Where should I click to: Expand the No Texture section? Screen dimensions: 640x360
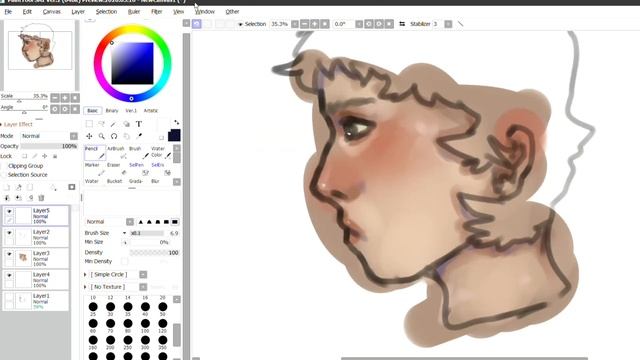click(85, 287)
